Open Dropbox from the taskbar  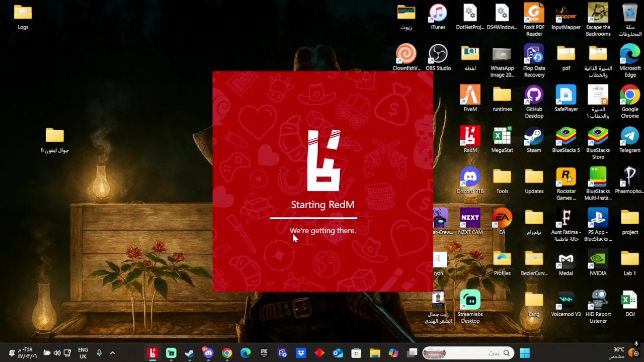click(x=301, y=353)
